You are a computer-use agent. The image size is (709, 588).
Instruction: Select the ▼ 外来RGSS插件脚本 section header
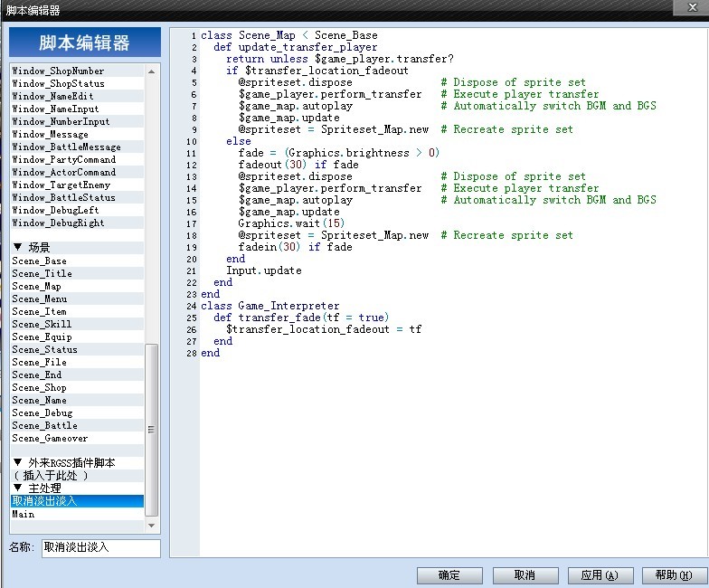[77, 463]
